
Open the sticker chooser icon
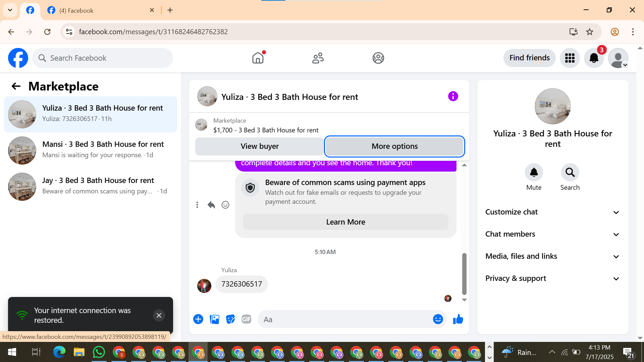coord(230,319)
